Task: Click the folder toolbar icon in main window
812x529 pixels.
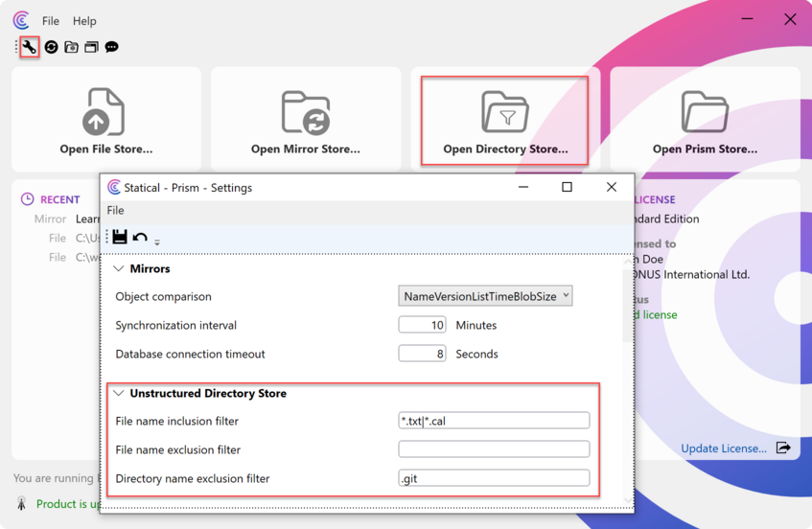Action: pos(71,47)
